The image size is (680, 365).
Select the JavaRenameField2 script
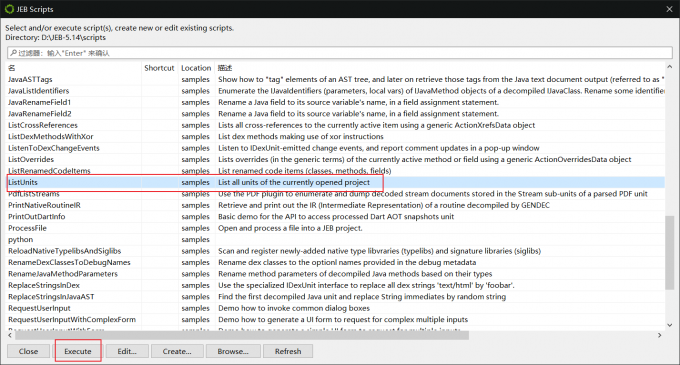(39, 114)
